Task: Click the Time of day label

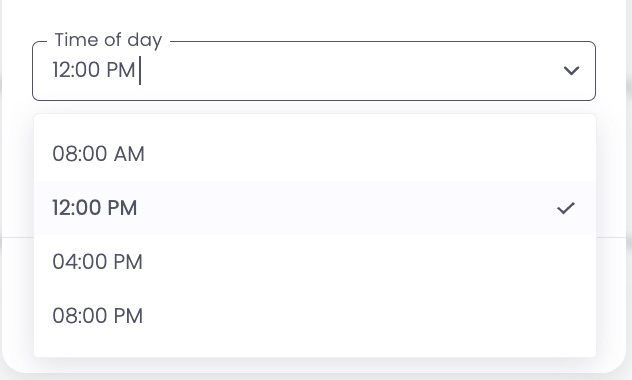Action: tap(108, 40)
